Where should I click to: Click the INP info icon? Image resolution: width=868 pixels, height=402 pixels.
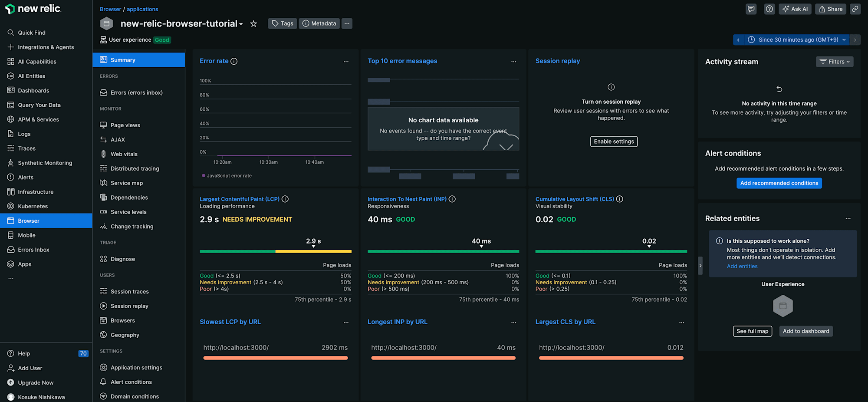click(452, 199)
